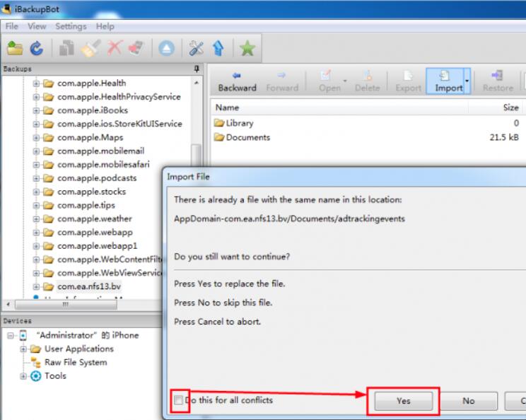The width and height of the screenshot is (526, 420).
Task: Click the Export toolbar button
Action: pos(408,81)
